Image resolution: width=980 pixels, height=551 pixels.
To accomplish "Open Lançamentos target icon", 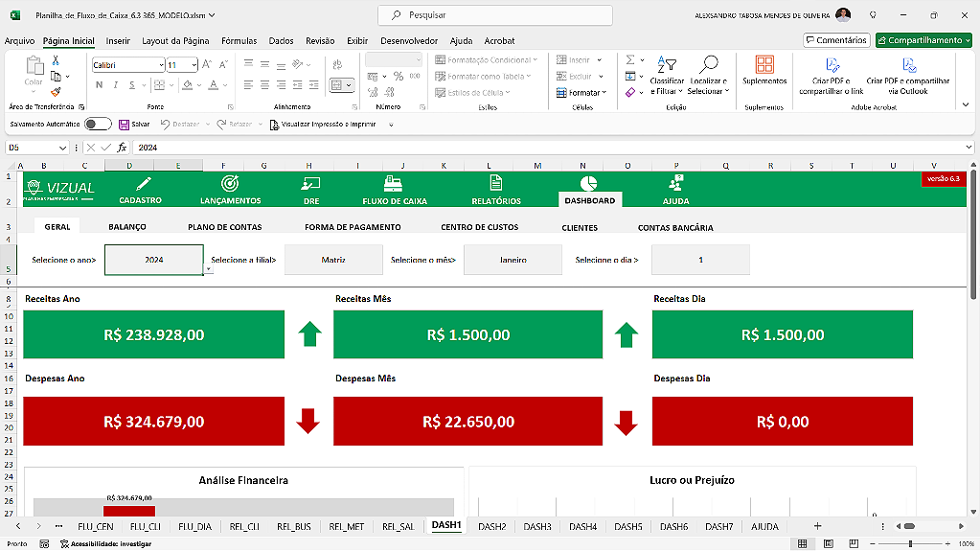I will point(230,183).
